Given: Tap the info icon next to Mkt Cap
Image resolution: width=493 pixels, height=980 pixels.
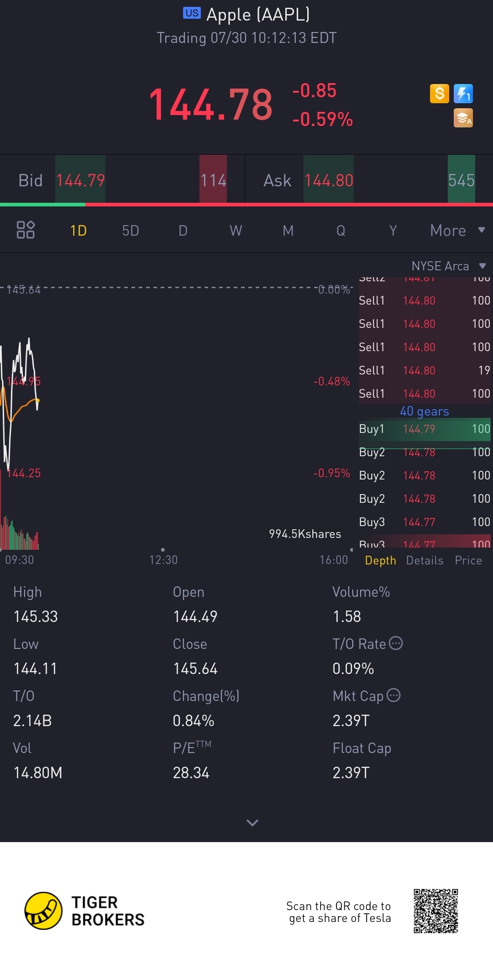Looking at the screenshot, I should point(393,695).
